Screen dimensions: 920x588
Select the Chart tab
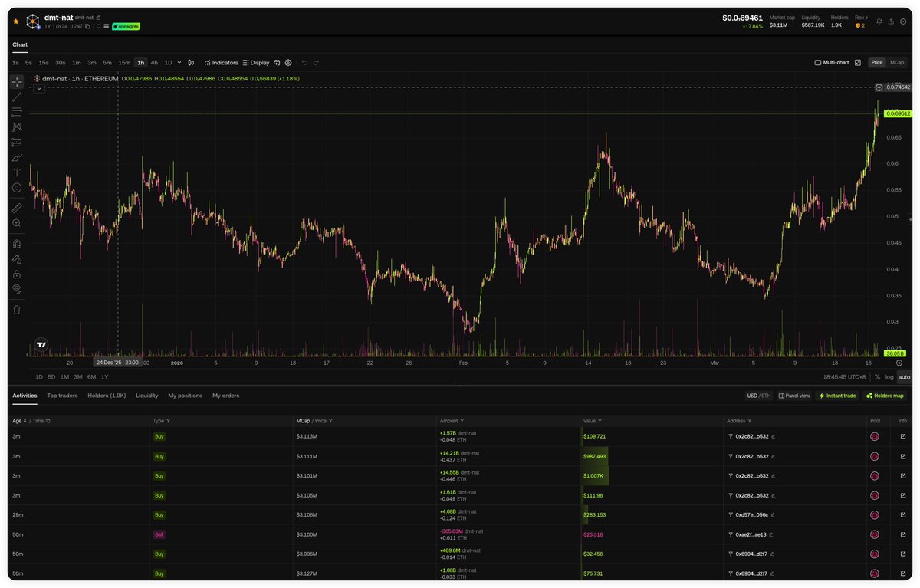20,44
